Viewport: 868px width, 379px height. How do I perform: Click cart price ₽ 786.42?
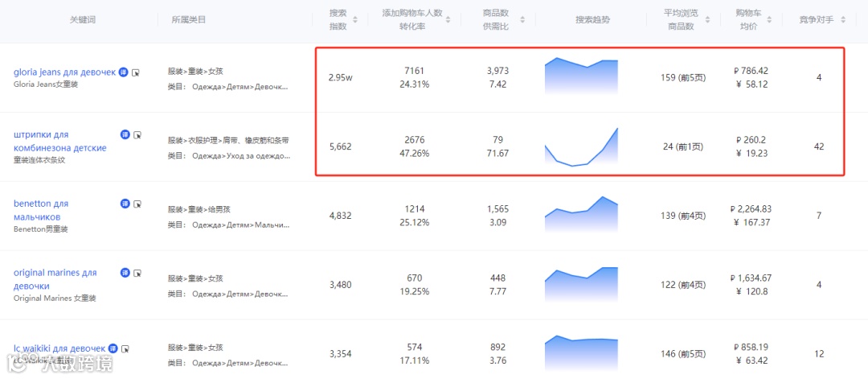click(751, 71)
